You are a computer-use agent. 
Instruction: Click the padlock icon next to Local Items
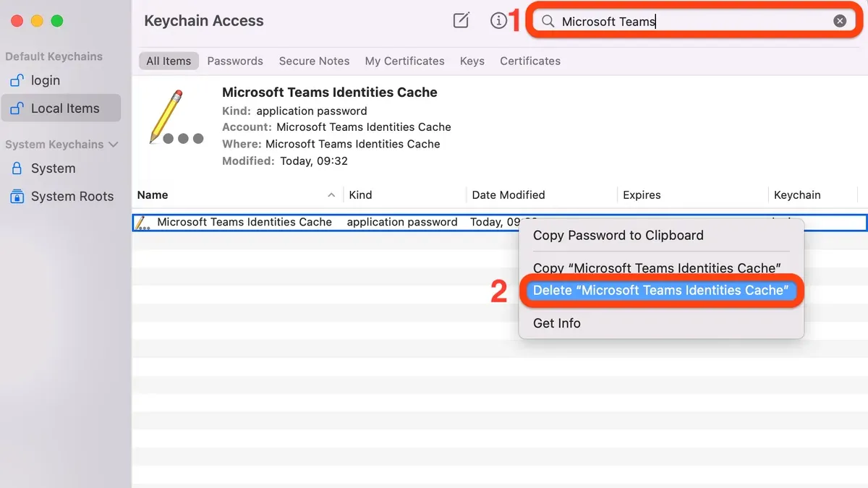click(x=17, y=108)
